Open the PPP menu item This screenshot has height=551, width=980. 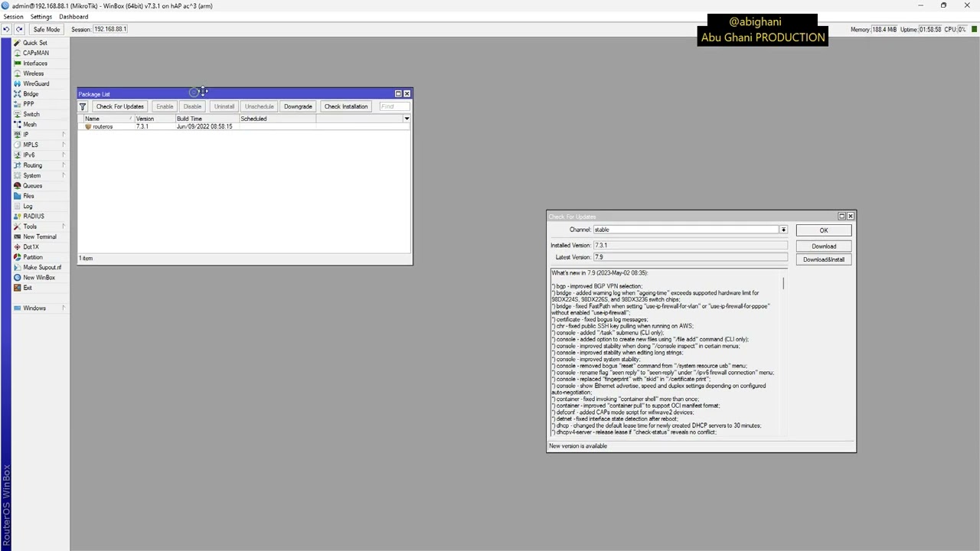point(28,104)
